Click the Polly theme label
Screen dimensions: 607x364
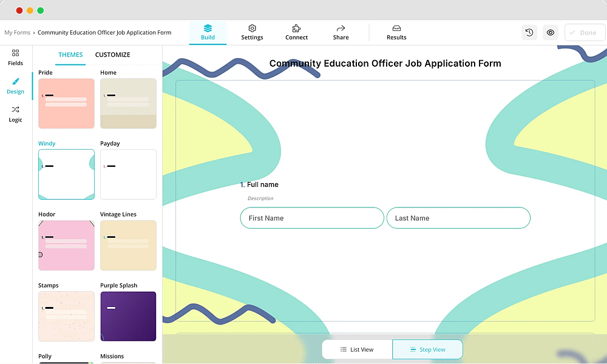[x=45, y=356]
